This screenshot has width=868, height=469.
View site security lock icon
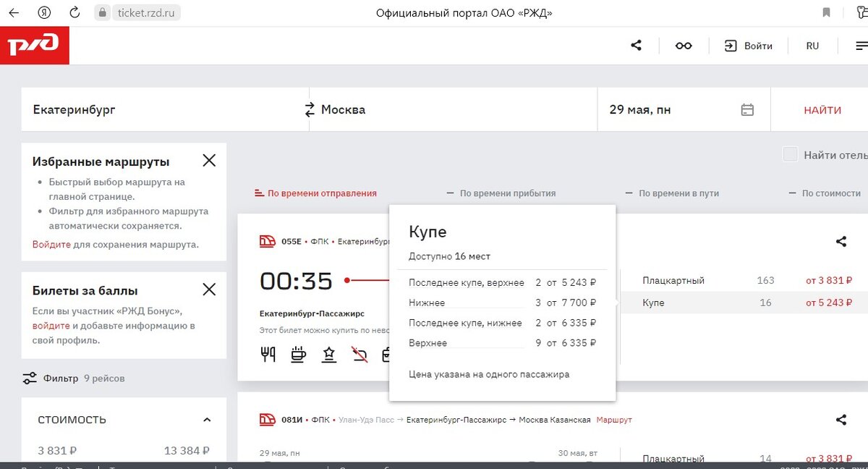coord(102,13)
